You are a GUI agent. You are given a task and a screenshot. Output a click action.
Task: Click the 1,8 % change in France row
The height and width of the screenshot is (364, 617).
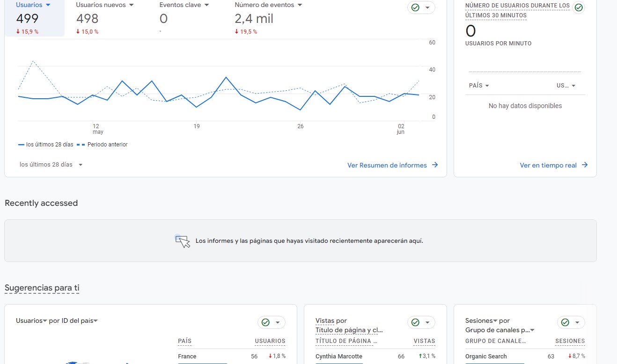(277, 357)
